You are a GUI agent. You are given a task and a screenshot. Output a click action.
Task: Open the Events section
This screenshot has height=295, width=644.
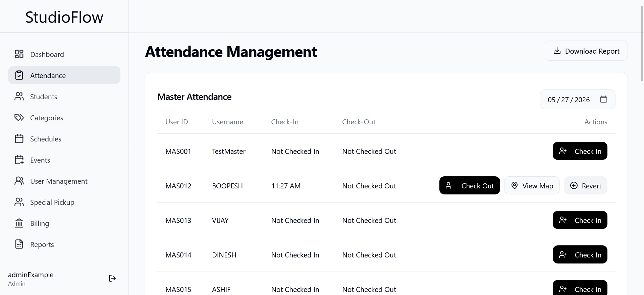64,160
